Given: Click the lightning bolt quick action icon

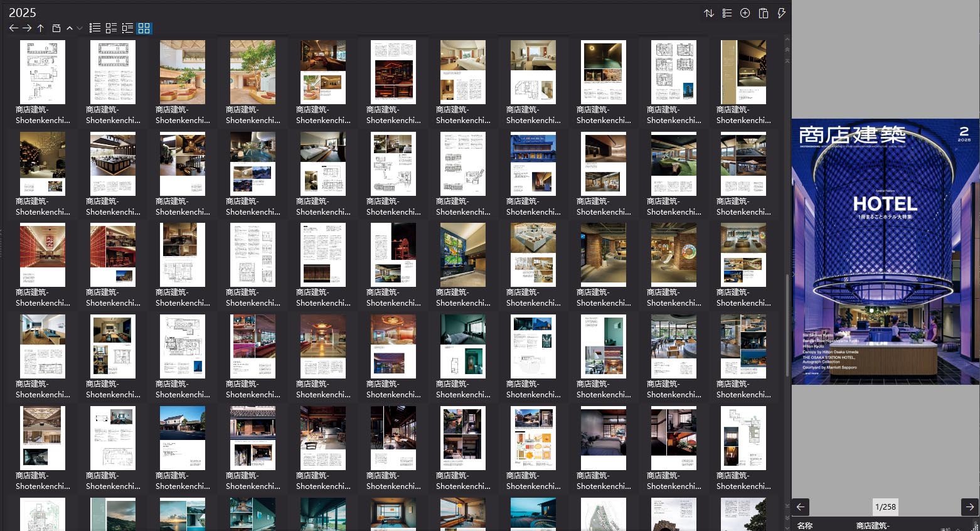Looking at the screenshot, I should 781,13.
